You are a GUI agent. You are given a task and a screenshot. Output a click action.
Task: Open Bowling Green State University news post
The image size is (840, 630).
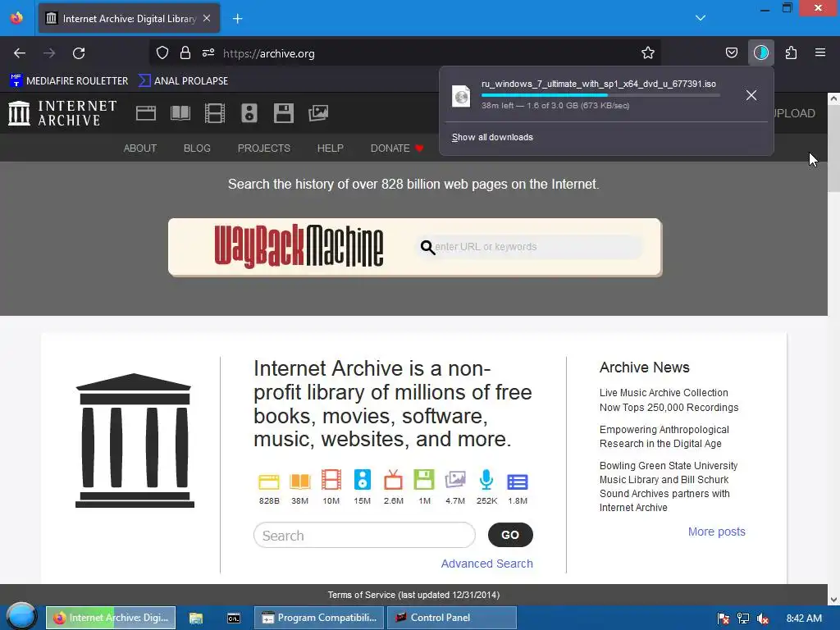point(668,486)
